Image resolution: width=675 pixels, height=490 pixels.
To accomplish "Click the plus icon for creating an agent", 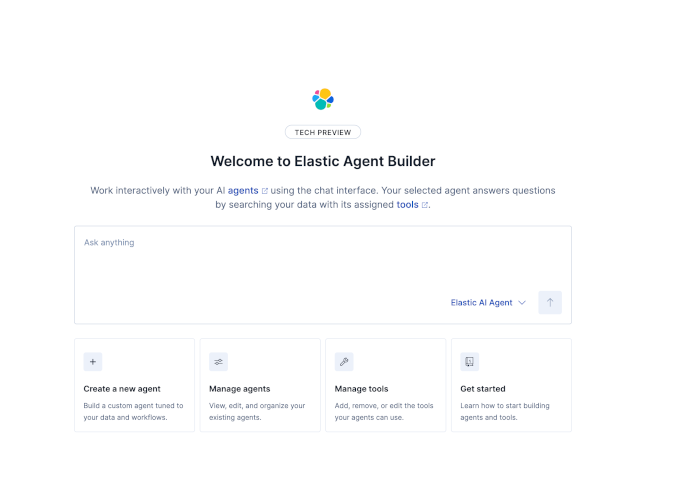I will click(x=93, y=362).
